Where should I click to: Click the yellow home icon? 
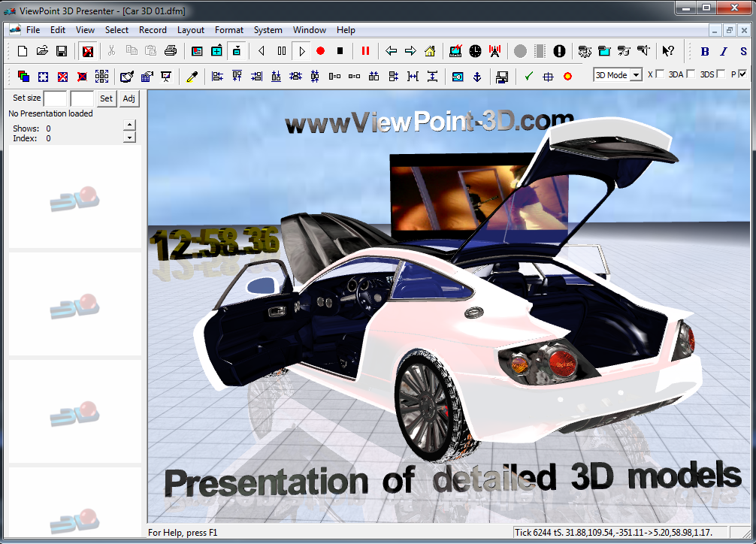[430, 51]
